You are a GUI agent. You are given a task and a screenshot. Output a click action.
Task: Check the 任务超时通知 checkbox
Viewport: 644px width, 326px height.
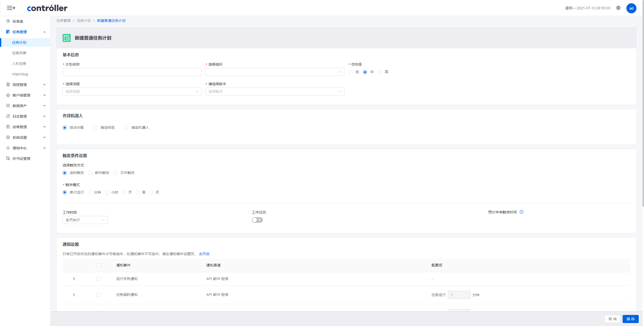(99, 295)
